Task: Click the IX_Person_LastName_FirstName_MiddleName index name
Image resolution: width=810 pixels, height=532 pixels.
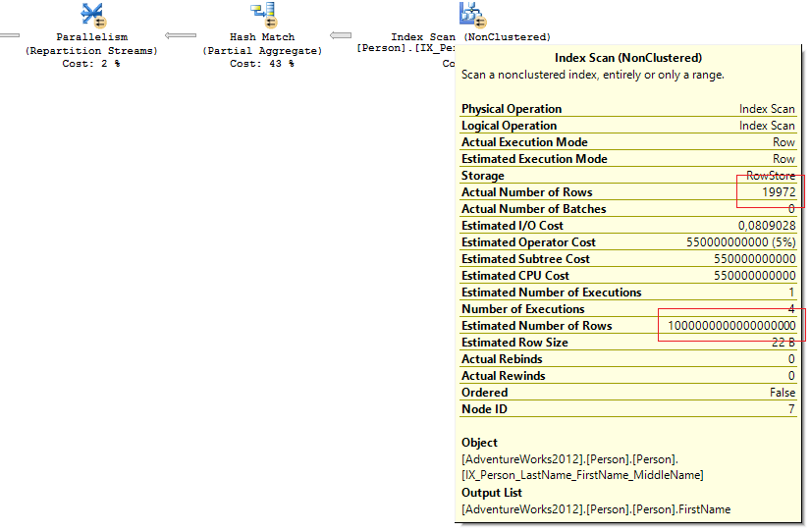Action: click(x=582, y=475)
